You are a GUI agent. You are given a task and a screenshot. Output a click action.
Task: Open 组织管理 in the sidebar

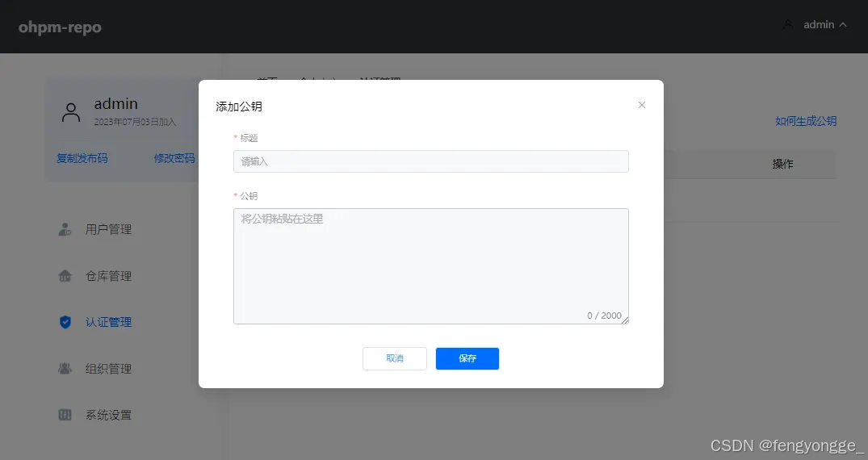tap(108, 369)
